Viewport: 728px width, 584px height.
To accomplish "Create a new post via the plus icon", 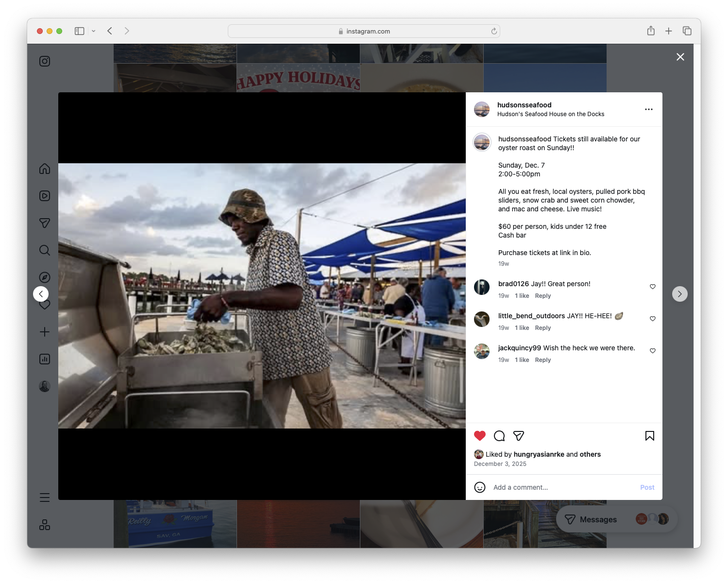I will [44, 332].
